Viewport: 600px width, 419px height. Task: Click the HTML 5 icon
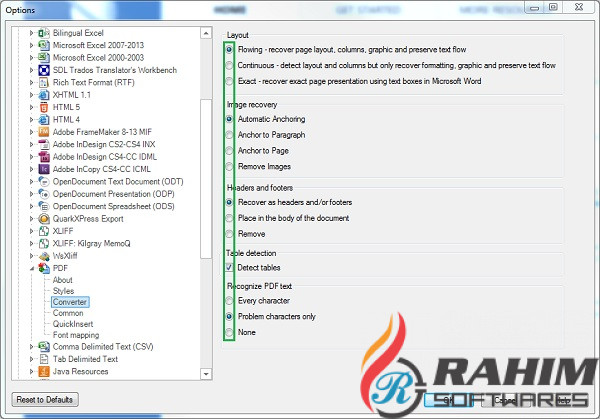click(x=44, y=107)
